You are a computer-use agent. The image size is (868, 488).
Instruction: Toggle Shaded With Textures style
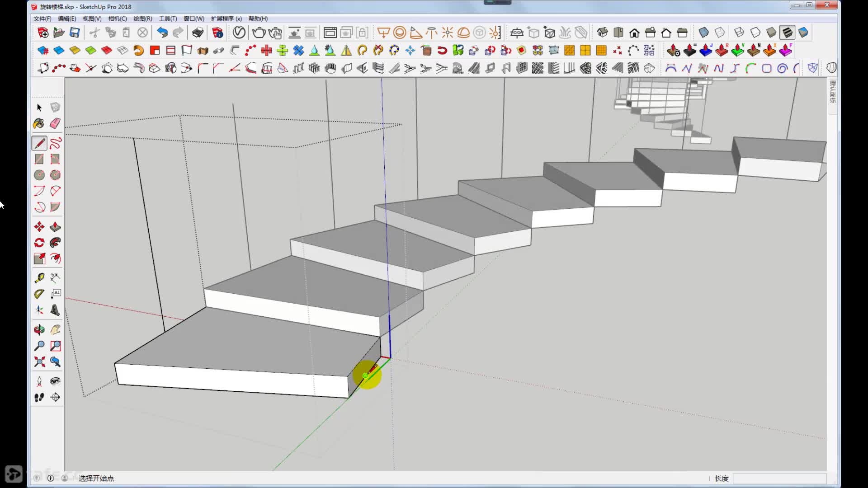(787, 33)
